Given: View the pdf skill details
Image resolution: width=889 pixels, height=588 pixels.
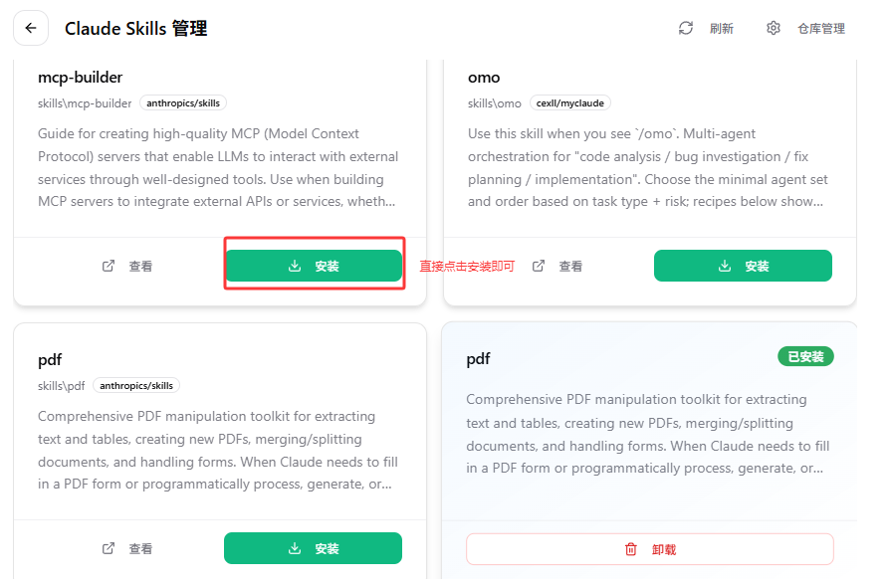Looking at the screenshot, I should [x=128, y=548].
